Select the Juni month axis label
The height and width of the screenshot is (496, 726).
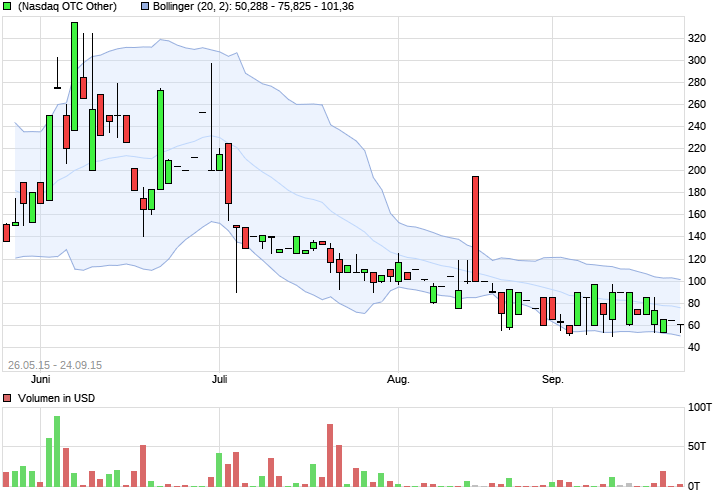(x=40, y=379)
